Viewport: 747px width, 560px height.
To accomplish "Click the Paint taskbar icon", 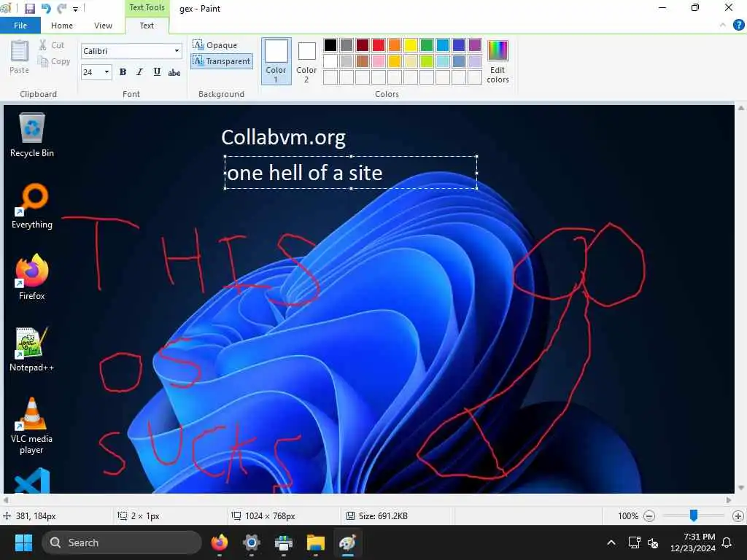I will point(348,542).
